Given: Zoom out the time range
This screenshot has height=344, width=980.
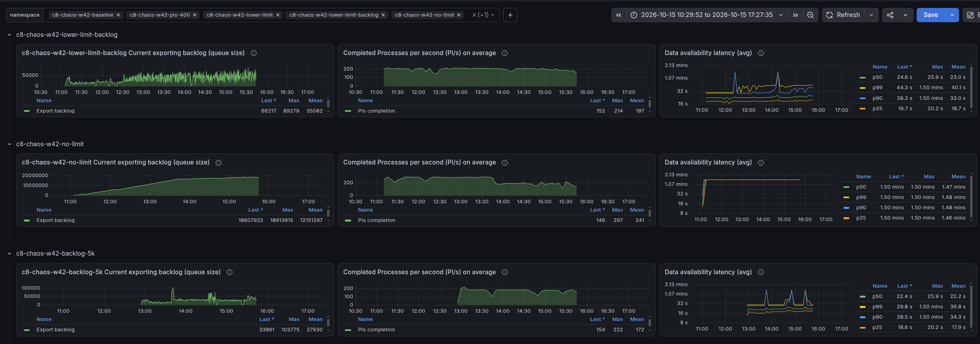Looking at the screenshot, I should (x=811, y=15).
